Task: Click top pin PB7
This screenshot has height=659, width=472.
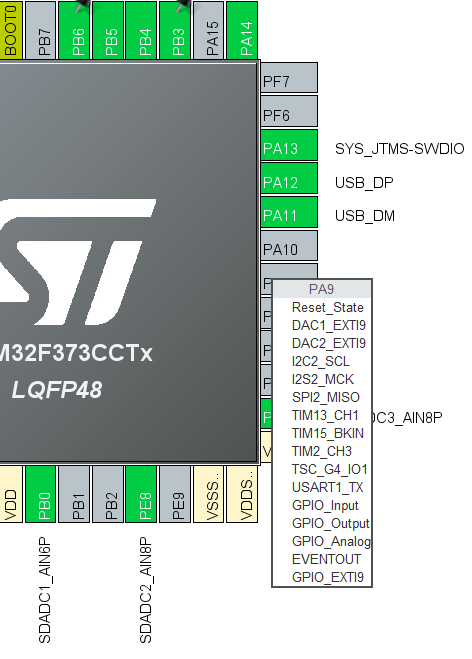Action: point(41,30)
